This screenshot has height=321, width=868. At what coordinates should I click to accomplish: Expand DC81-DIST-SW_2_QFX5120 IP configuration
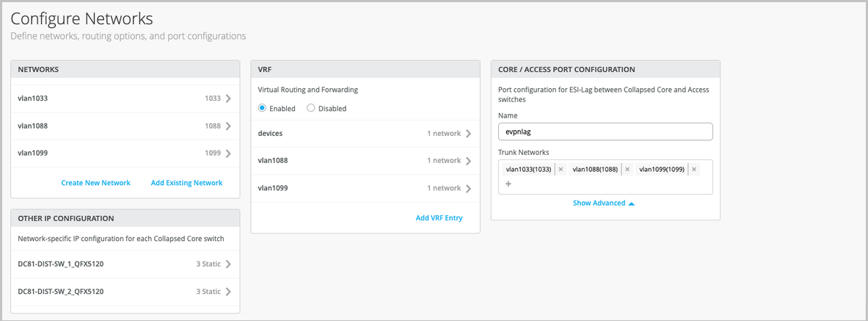click(x=228, y=292)
